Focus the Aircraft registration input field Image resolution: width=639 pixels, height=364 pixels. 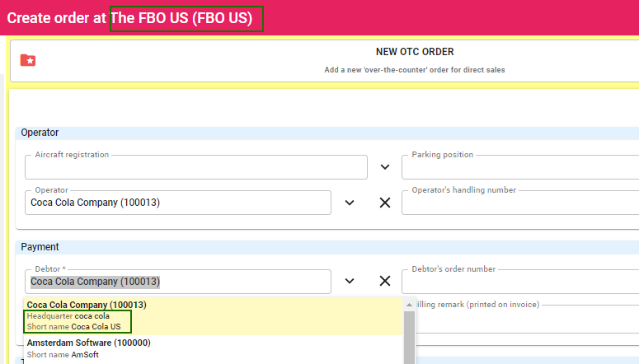pos(196,167)
